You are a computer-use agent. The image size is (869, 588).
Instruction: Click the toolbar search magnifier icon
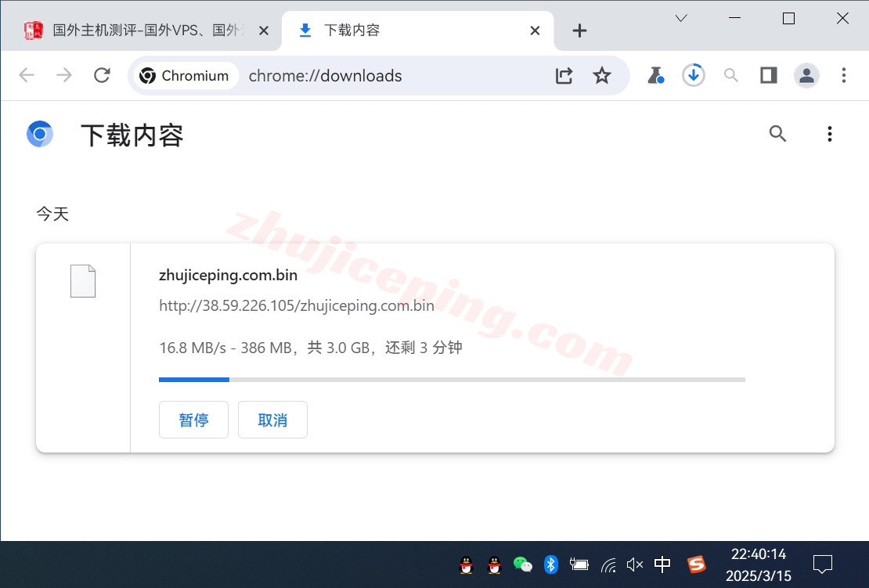point(731,75)
